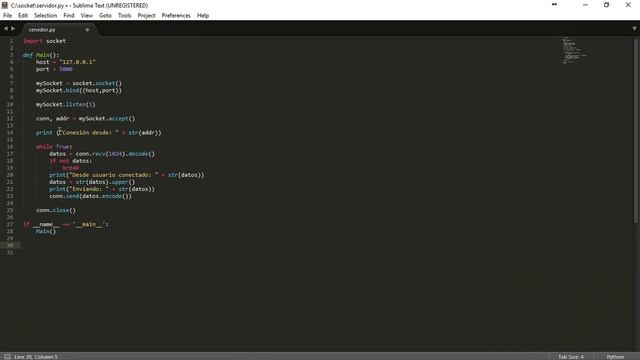Click the port 5000 value
The height and width of the screenshot is (360, 640).
[x=66, y=69]
